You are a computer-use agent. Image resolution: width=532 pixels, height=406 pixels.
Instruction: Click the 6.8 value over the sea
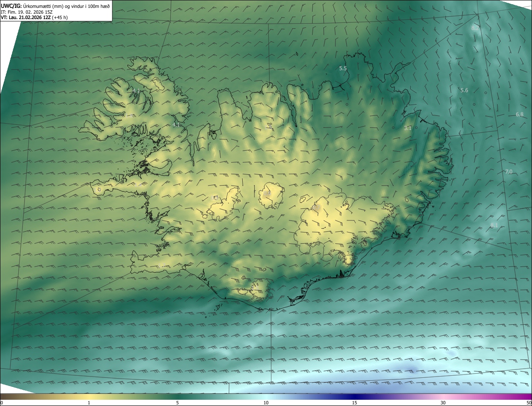(520, 115)
